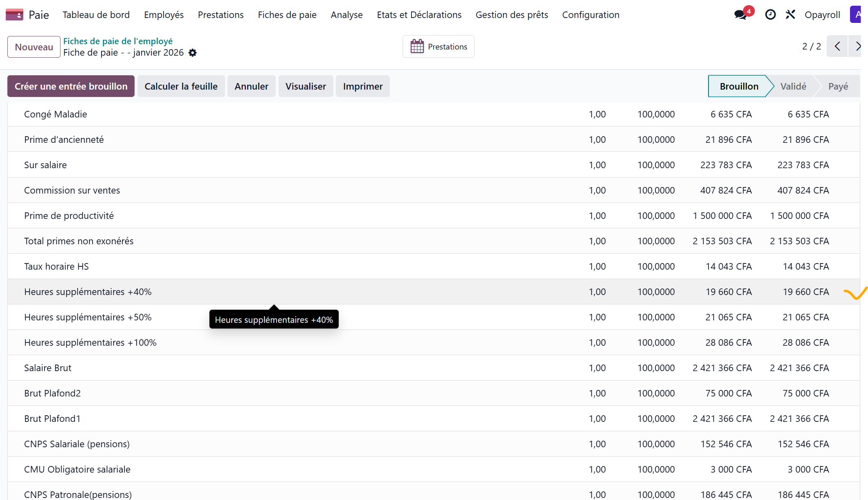Open Fiches de paie menu
Viewport: 868px width, 500px height.
tap(287, 15)
